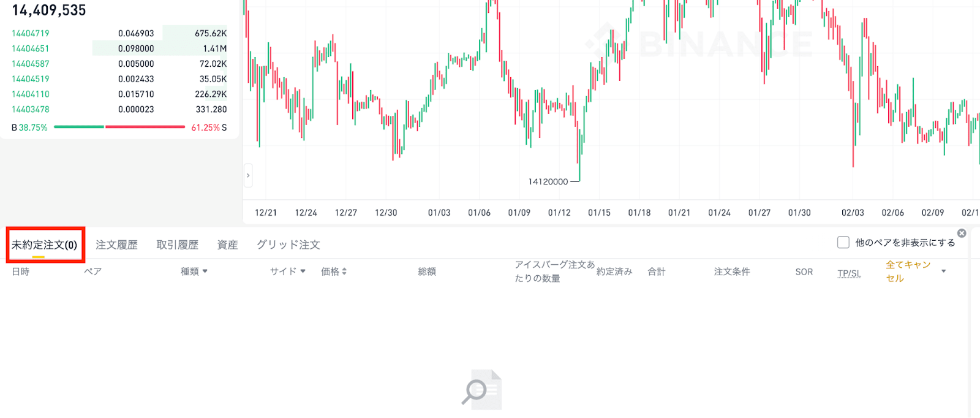Screen dimensions: 980x418
Task: Click the chart panel collapse arrow
Action: coord(248,175)
